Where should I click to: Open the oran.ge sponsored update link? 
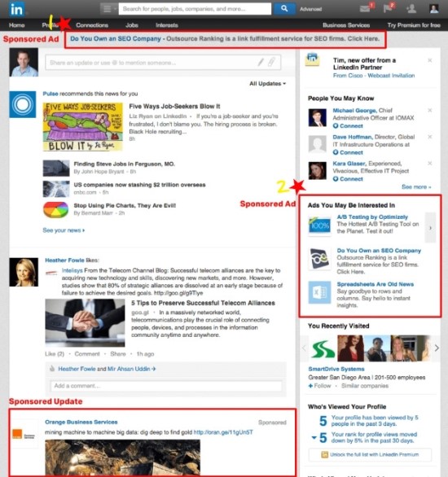(x=223, y=432)
